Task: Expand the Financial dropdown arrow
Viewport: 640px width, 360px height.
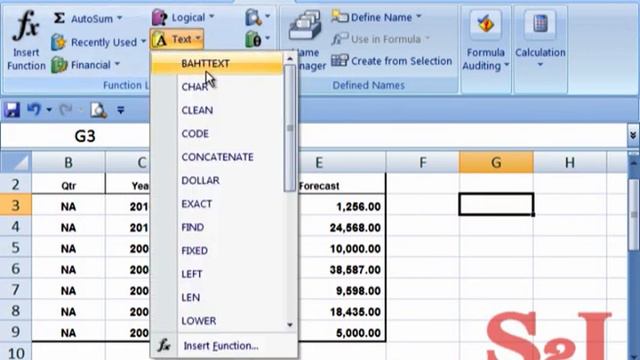Action: (117, 64)
